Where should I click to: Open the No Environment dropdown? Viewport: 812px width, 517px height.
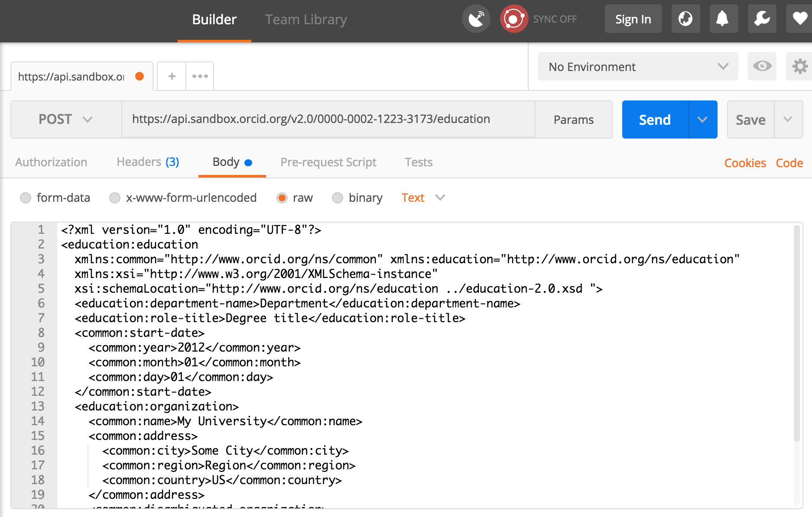click(x=638, y=67)
